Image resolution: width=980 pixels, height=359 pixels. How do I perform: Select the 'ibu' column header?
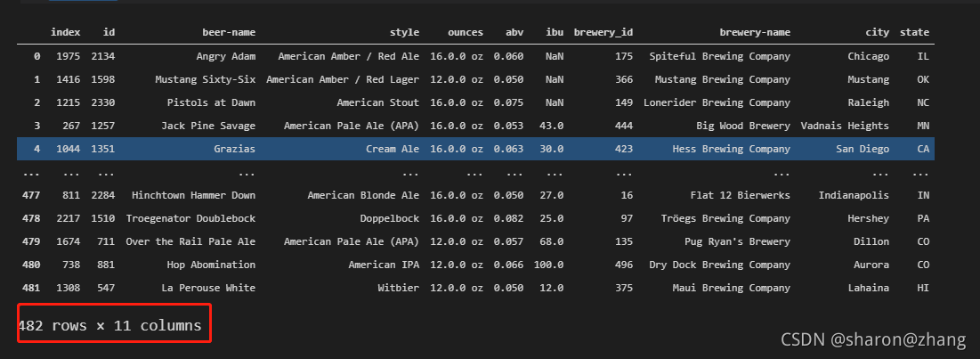tap(555, 32)
